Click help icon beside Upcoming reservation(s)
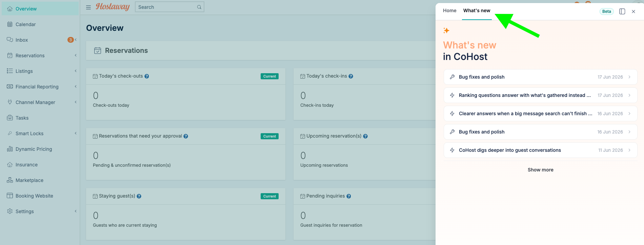 [x=365, y=136]
